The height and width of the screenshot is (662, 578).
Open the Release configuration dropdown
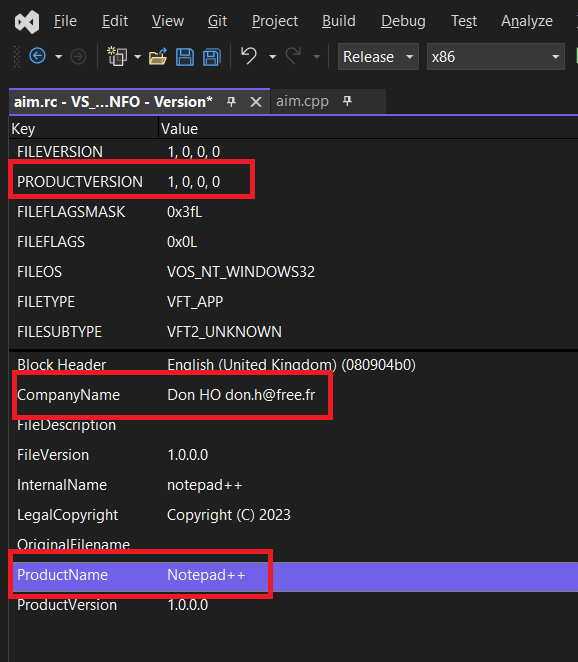coord(378,57)
